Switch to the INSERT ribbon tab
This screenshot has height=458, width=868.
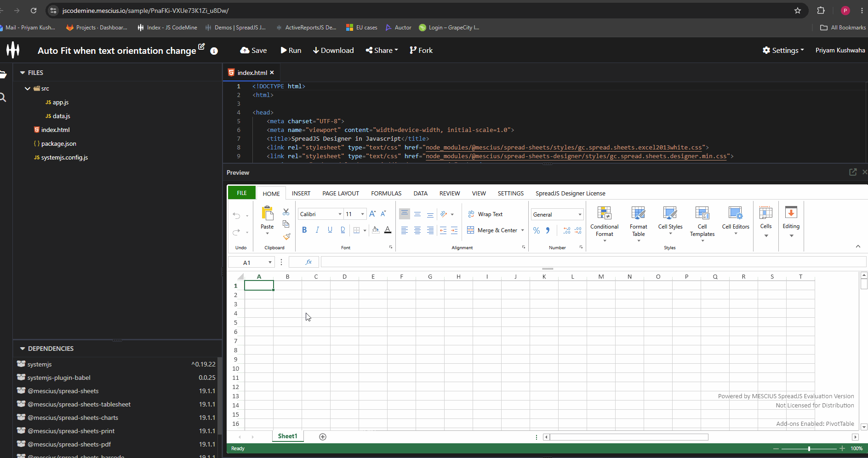(301, 194)
